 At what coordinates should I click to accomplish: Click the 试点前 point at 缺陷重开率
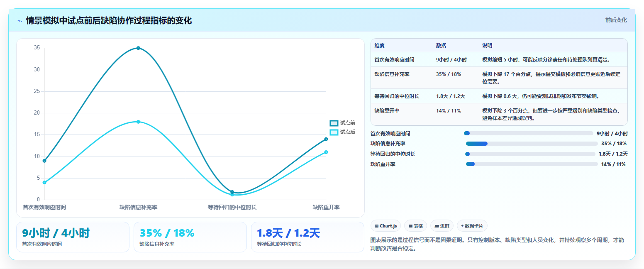(326, 139)
